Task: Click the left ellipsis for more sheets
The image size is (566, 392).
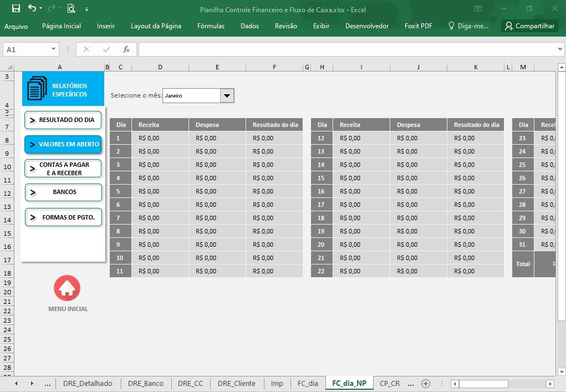Action: [47, 384]
